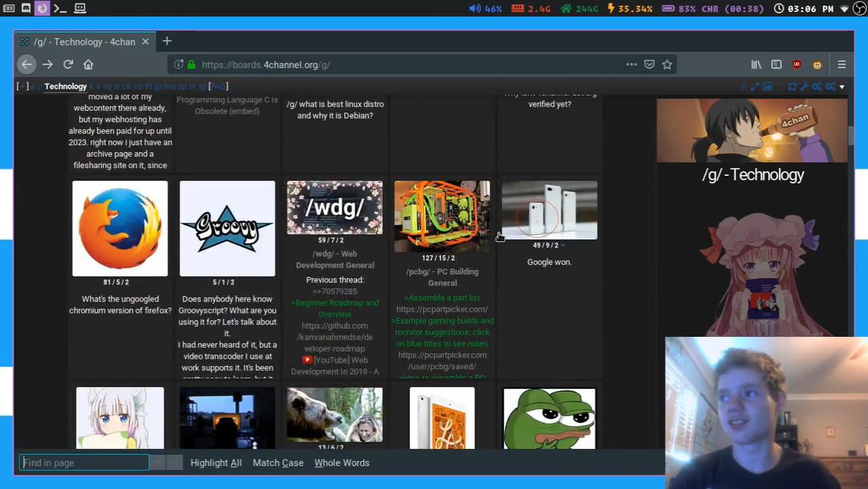Open the Firefox library icon

coord(756,65)
